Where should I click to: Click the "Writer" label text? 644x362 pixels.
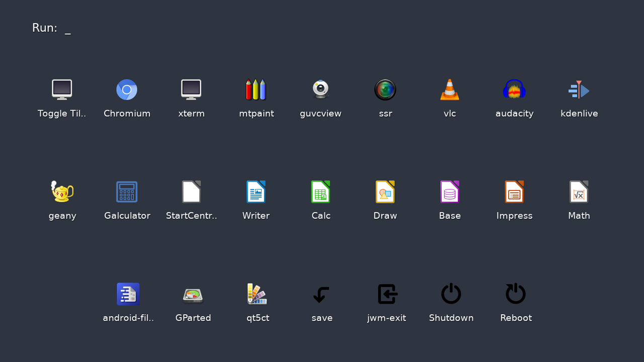pyautogui.click(x=256, y=216)
